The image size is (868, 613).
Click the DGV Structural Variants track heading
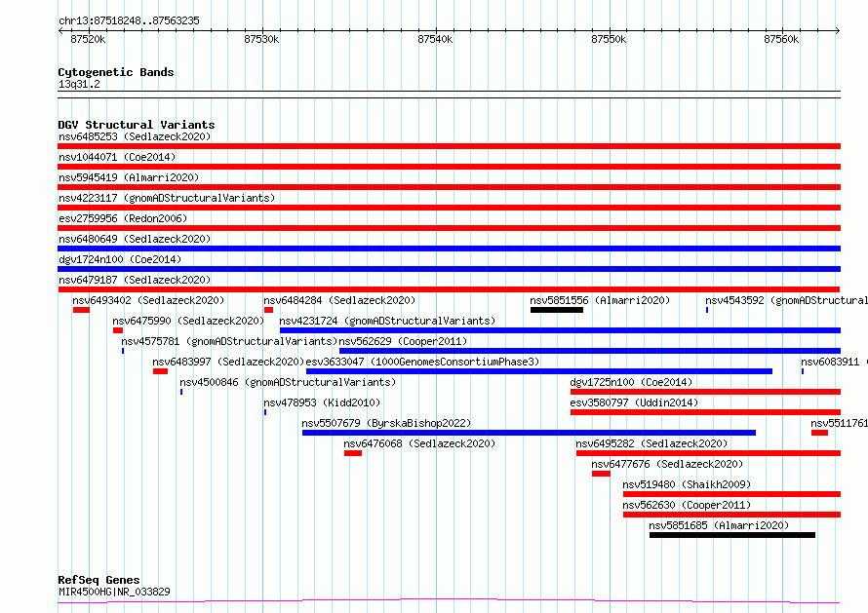pos(137,125)
